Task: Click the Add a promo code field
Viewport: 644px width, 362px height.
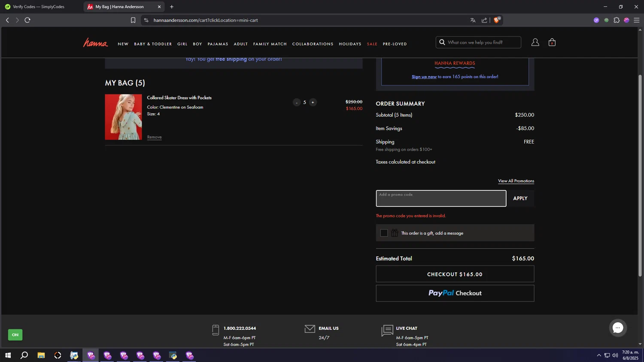Action: 441,199
